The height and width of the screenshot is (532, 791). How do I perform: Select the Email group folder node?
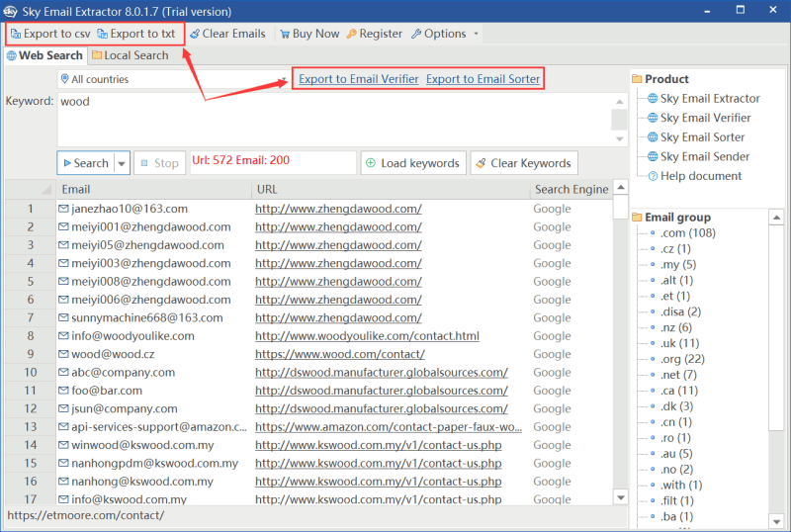tap(671, 218)
